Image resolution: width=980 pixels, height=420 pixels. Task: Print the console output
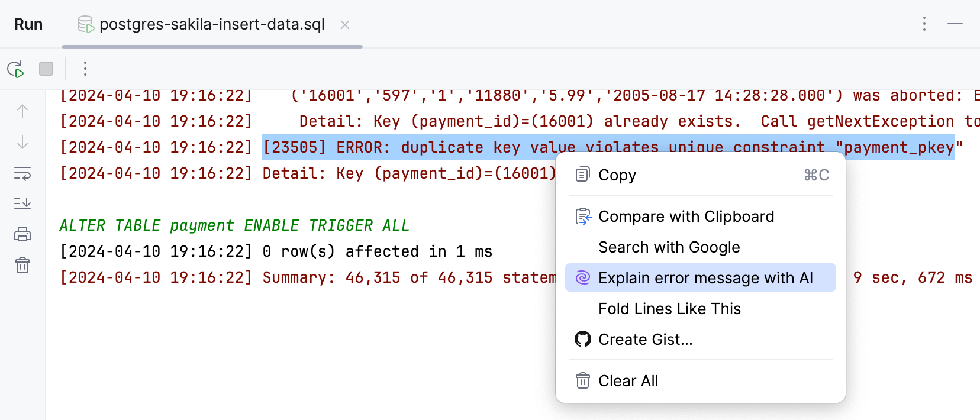(x=22, y=234)
